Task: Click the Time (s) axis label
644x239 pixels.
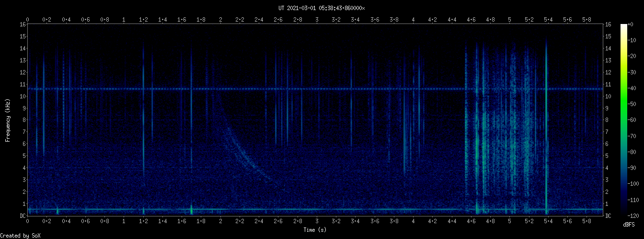Action: 315,230
